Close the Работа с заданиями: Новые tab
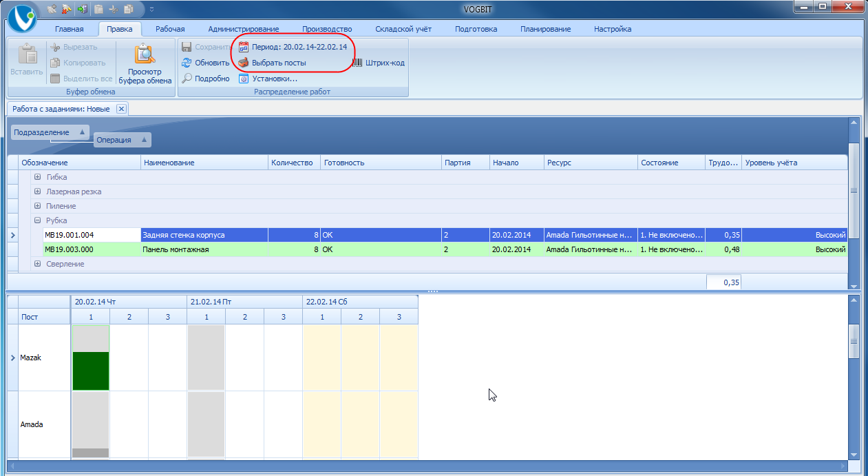The height and width of the screenshot is (476, 868). point(121,109)
